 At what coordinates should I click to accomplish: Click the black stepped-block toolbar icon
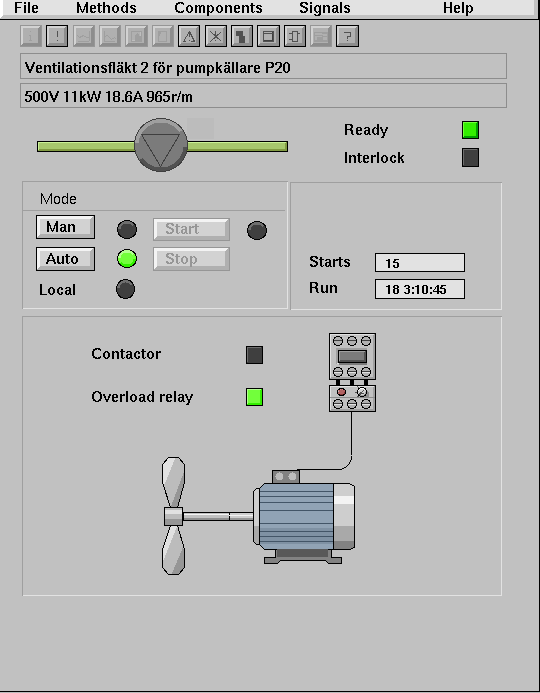click(242, 36)
